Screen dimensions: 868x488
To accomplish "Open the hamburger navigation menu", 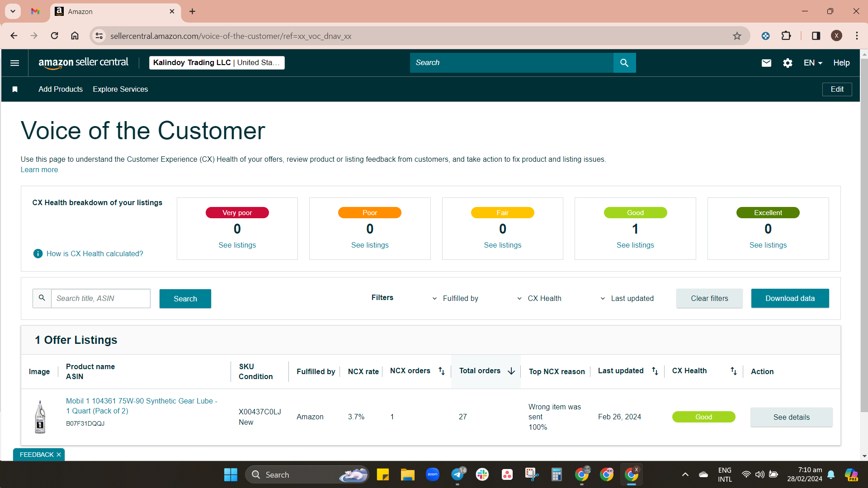I will (x=14, y=63).
